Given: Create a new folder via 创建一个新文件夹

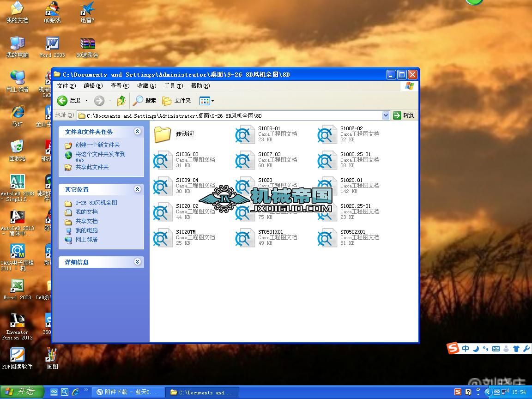Looking at the screenshot, I should [98, 145].
